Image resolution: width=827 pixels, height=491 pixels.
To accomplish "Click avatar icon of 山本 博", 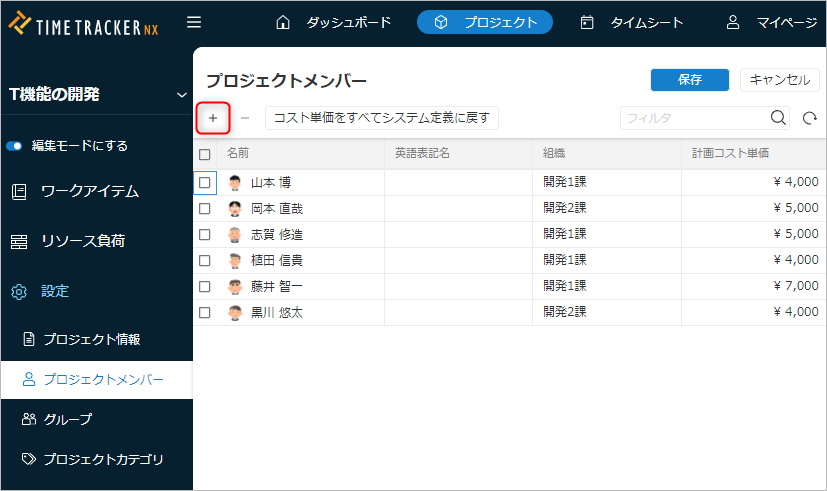I will pyautogui.click(x=235, y=183).
